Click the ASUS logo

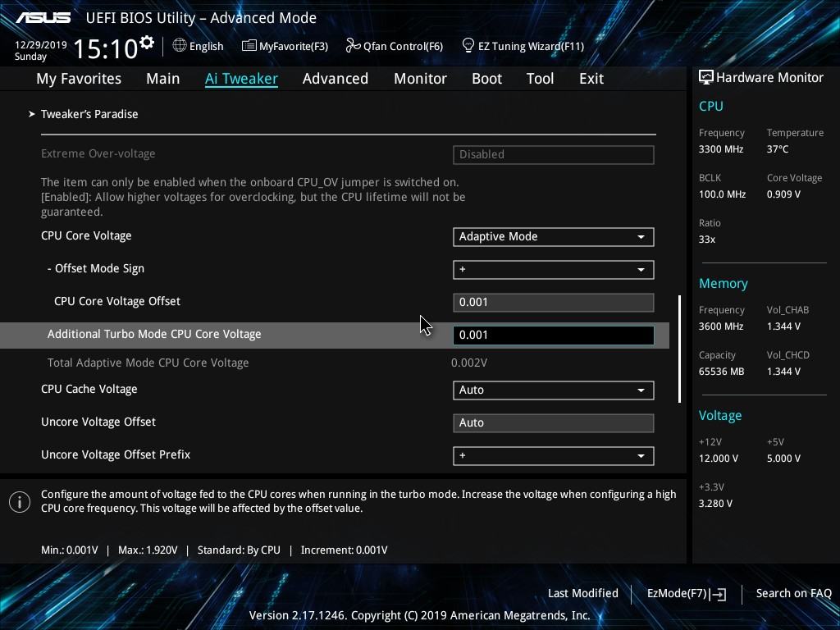(43, 18)
